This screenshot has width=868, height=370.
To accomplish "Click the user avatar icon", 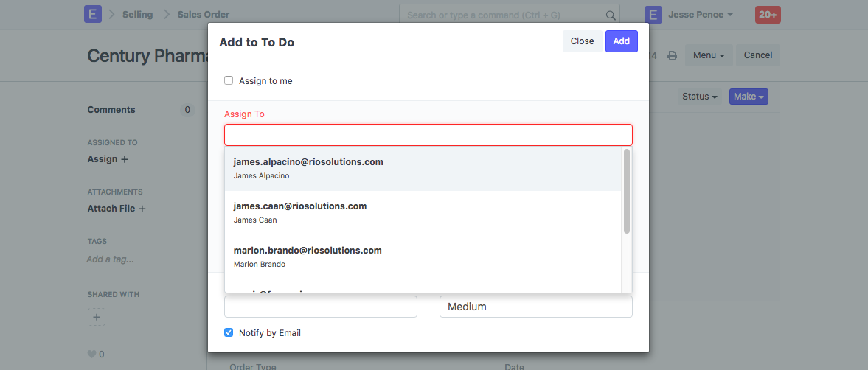I will coord(653,15).
